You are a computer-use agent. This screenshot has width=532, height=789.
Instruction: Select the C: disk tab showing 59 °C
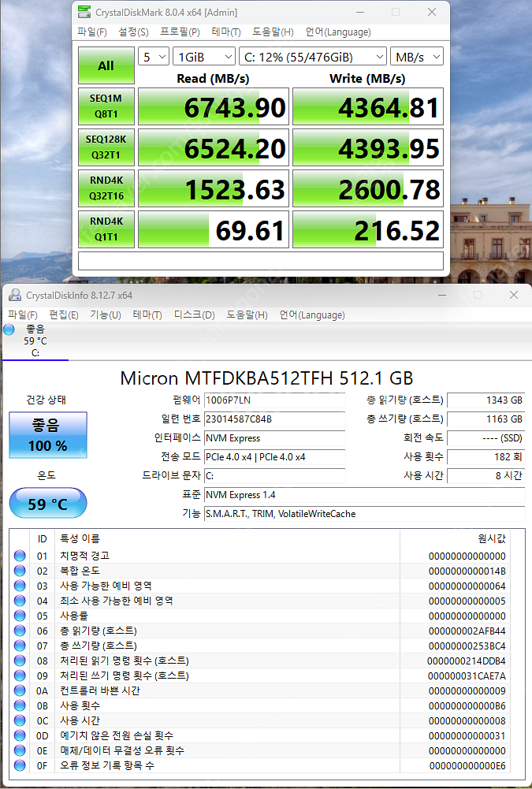(x=35, y=341)
